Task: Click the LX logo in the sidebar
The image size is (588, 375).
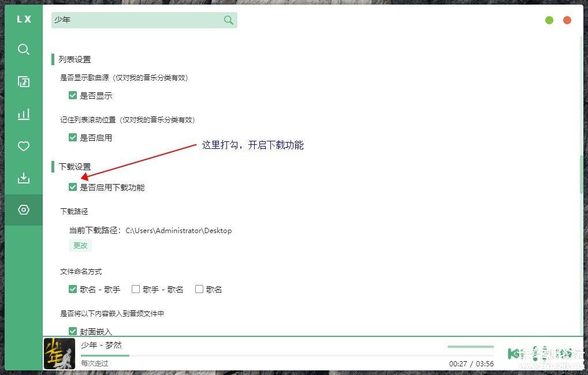Action: click(x=23, y=20)
